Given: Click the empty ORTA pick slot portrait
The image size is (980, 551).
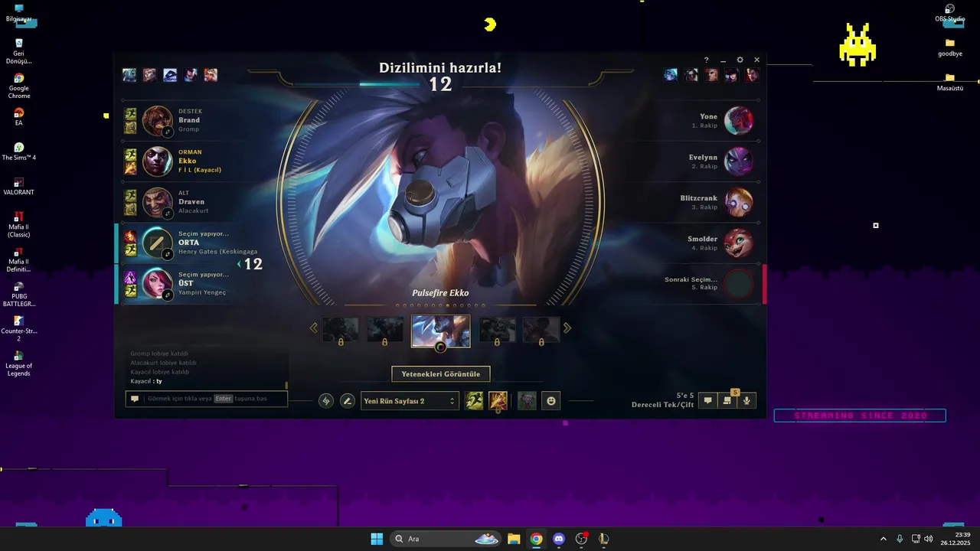Looking at the screenshot, I should (158, 243).
